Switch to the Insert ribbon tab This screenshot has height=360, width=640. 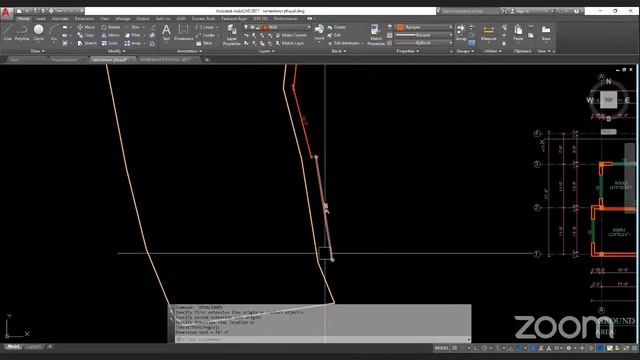(x=41, y=19)
